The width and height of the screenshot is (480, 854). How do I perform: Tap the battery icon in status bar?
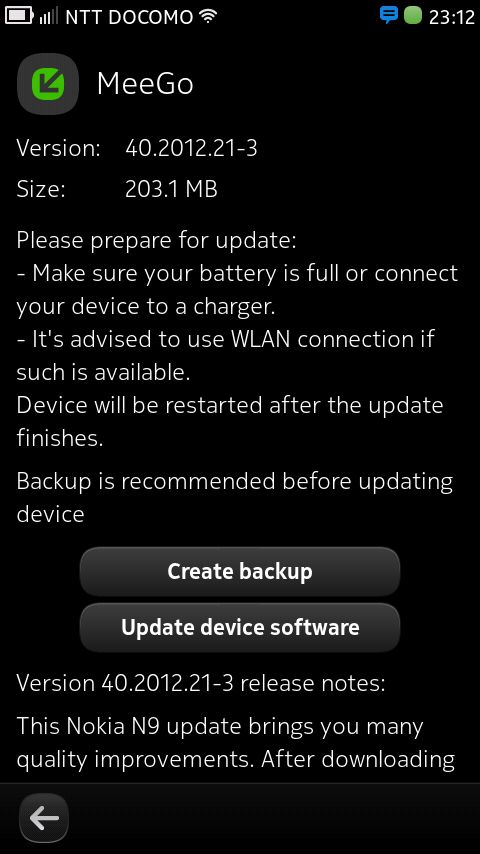coord(19,16)
